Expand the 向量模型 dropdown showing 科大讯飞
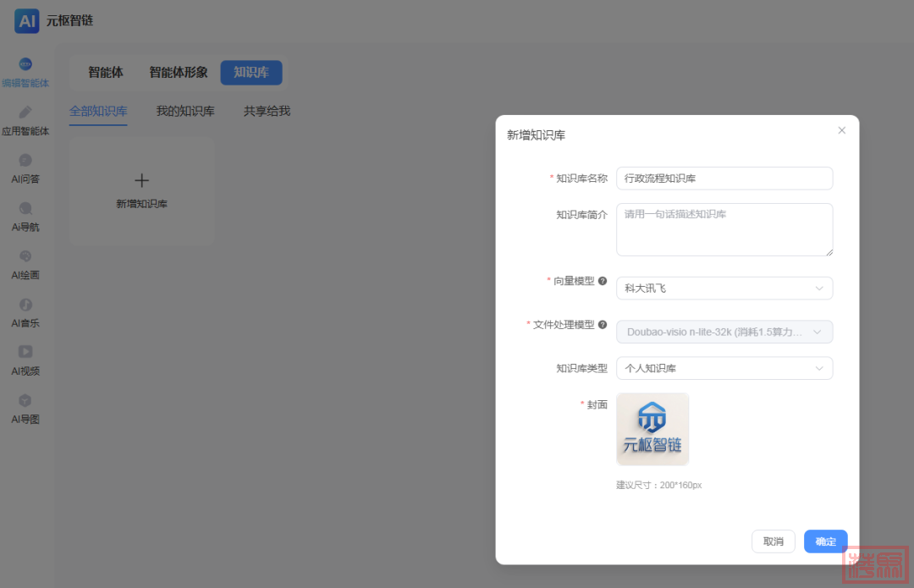Screen dimensions: 914x588 click(x=724, y=289)
